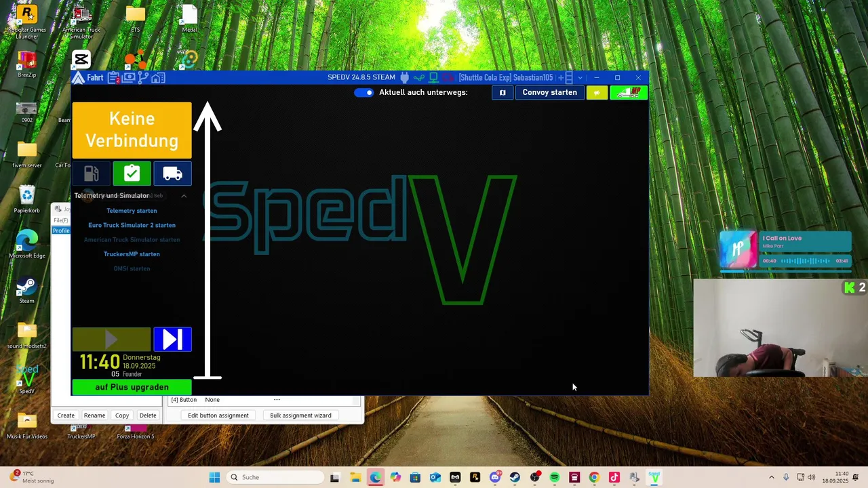Click the yellow Keine Verbindung status tile
Screen dimensions: 868x488
point(132,130)
